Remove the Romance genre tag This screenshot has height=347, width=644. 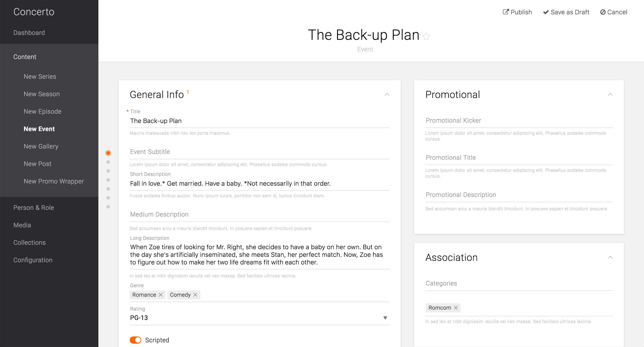pos(161,295)
